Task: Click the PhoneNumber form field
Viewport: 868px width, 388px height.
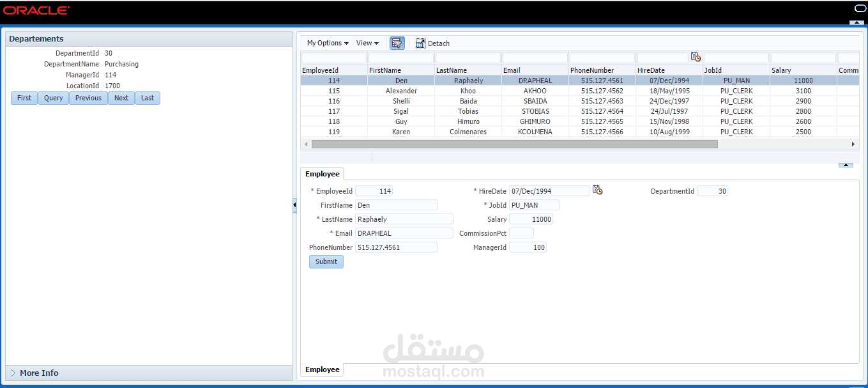Action: pyautogui.click(x=396, y=247)
